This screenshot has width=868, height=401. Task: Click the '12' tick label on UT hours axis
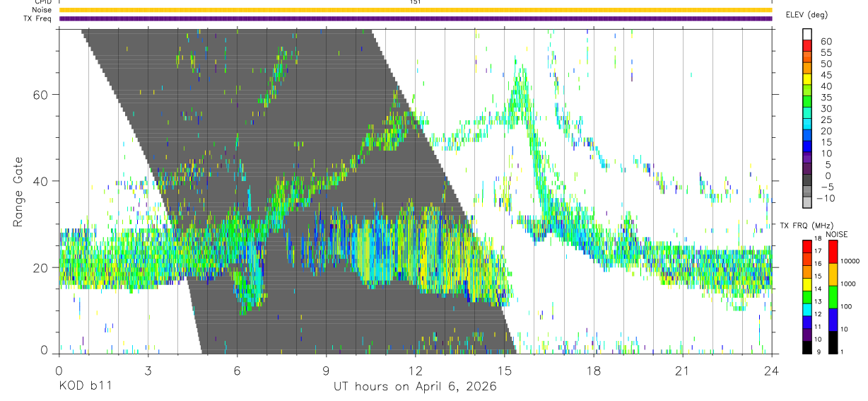point(416,371)
